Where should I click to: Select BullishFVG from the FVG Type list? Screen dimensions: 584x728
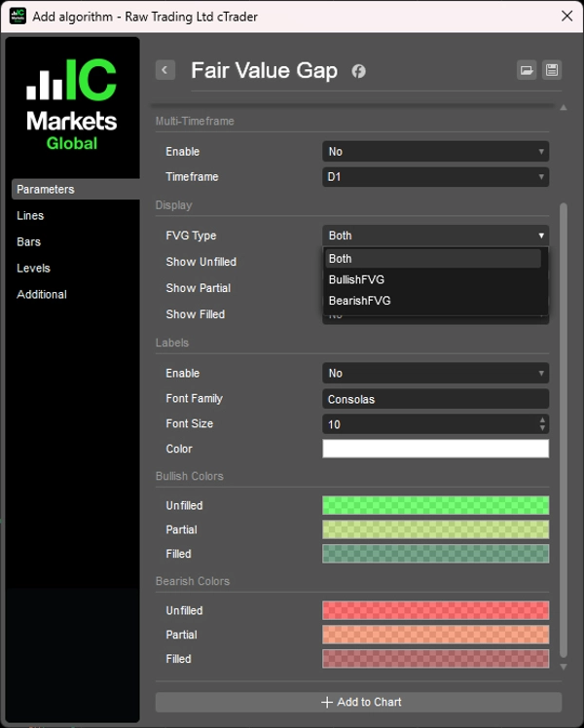(x=356, y=279)
